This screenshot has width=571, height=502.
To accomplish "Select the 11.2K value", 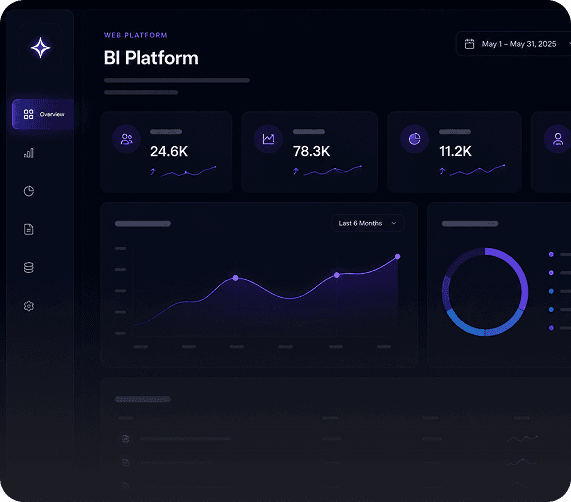I will [456, 151].
